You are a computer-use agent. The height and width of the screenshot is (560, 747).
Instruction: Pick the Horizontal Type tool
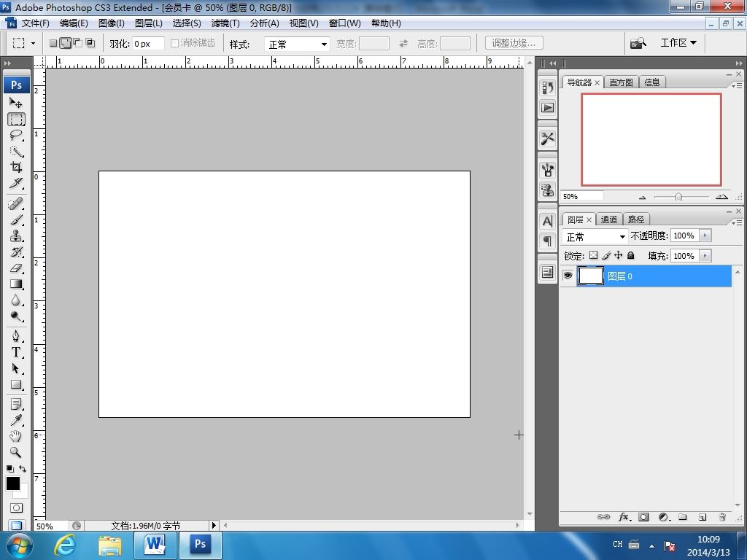(x=16, y=352)
